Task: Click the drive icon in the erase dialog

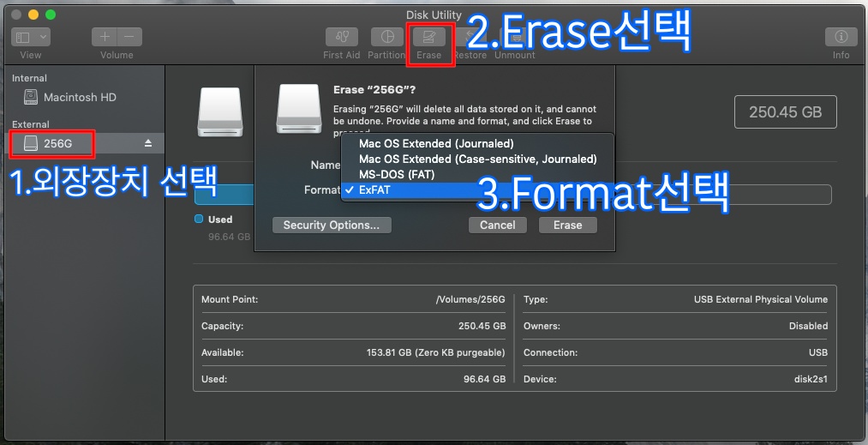Action: point(299,109)
